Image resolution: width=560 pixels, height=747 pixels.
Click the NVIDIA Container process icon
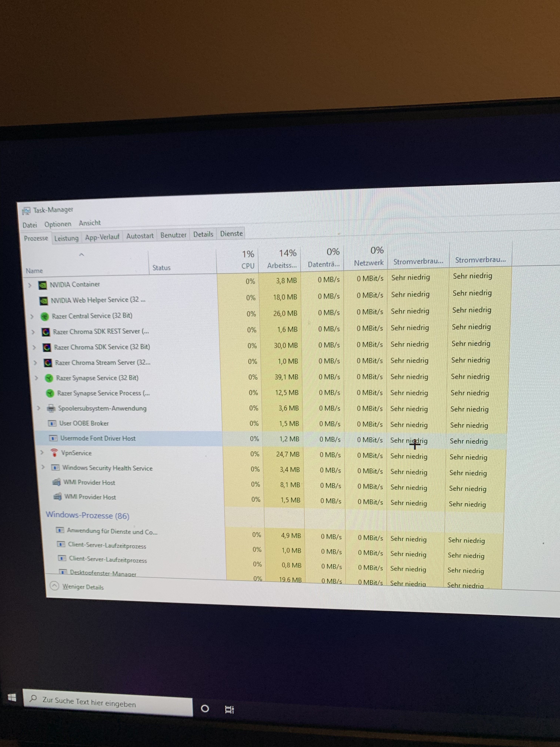pos(43,285)
